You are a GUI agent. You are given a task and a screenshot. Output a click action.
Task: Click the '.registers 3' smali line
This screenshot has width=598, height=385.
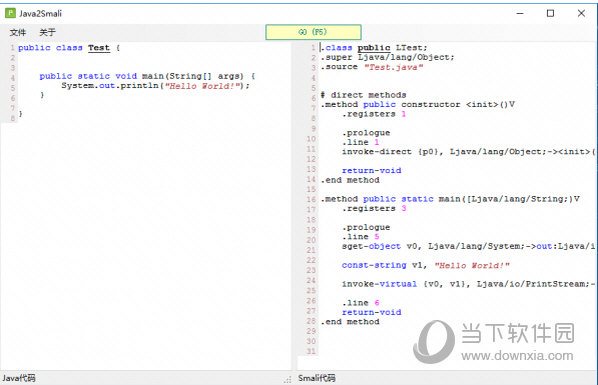click(x=374, y=208)
